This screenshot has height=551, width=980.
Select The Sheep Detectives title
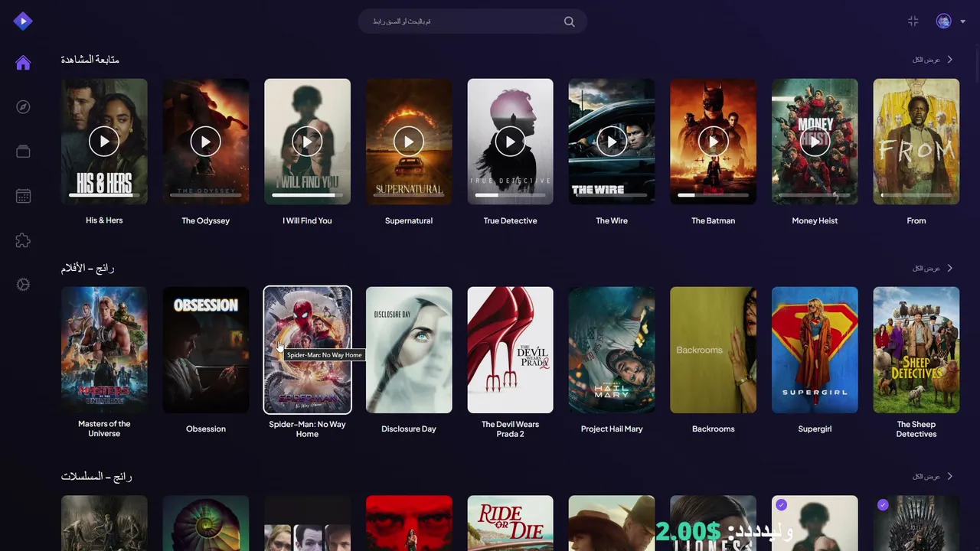(x=916, y=429)
